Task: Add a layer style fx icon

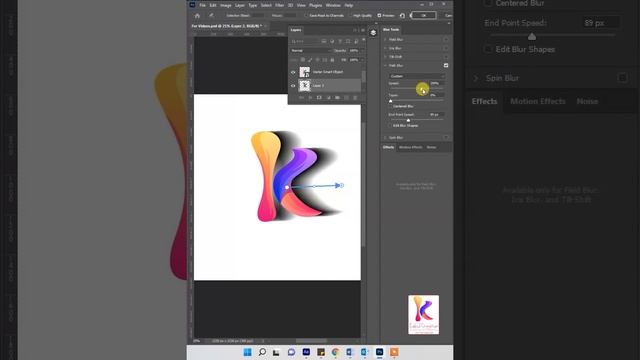Action: click(x=310, y=98)
